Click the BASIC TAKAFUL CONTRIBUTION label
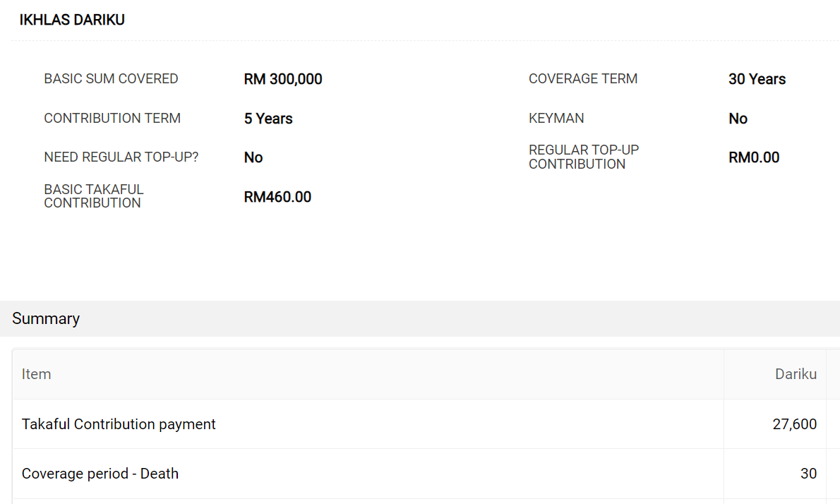Screen dimensions: 840x504 pyautogui.click(x=94, y=196)
